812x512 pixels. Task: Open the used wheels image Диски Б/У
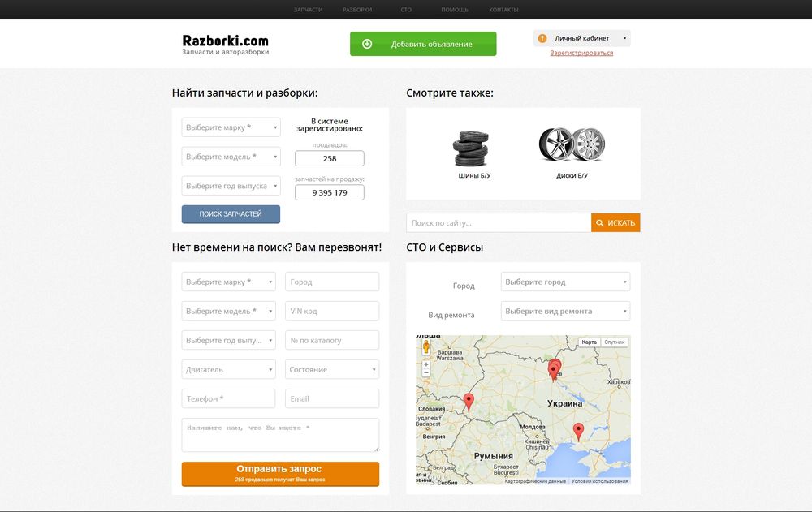pos(572,144)
